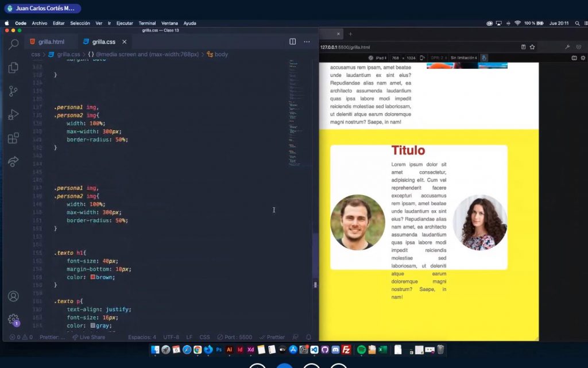Open the Sin limitación throttling dropdown
The width and height of the screenshot is (588, 368).
click(x=464, y=58)
